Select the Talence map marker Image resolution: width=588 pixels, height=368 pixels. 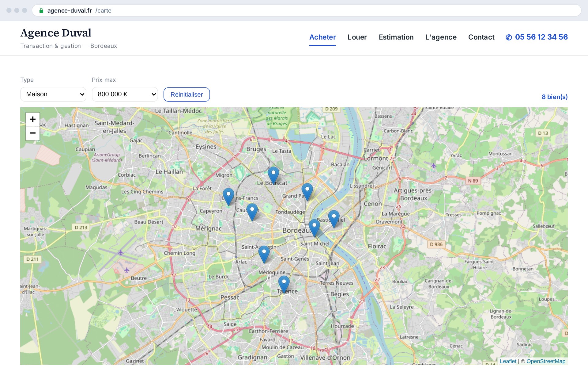284,285
